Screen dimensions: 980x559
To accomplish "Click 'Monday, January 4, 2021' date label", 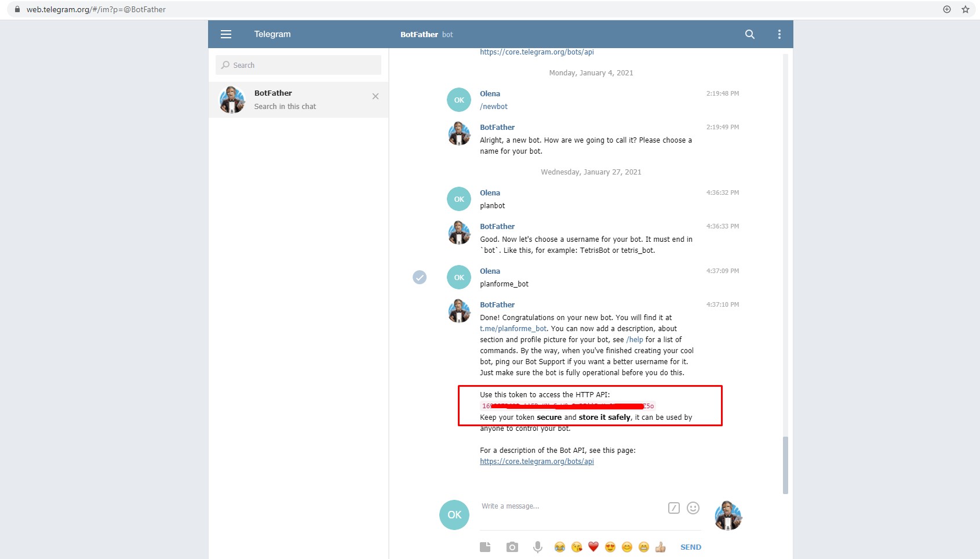I will (591, 73).
